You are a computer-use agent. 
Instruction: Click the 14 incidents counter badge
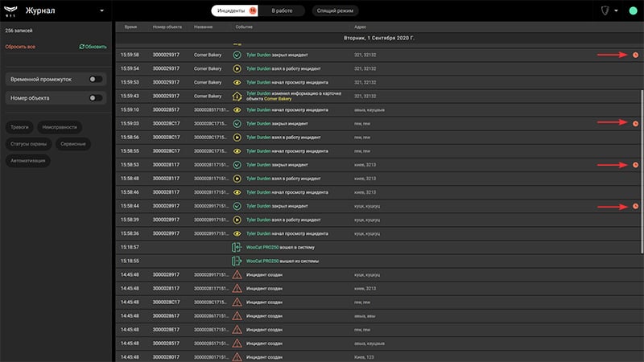tap(253, 10)
